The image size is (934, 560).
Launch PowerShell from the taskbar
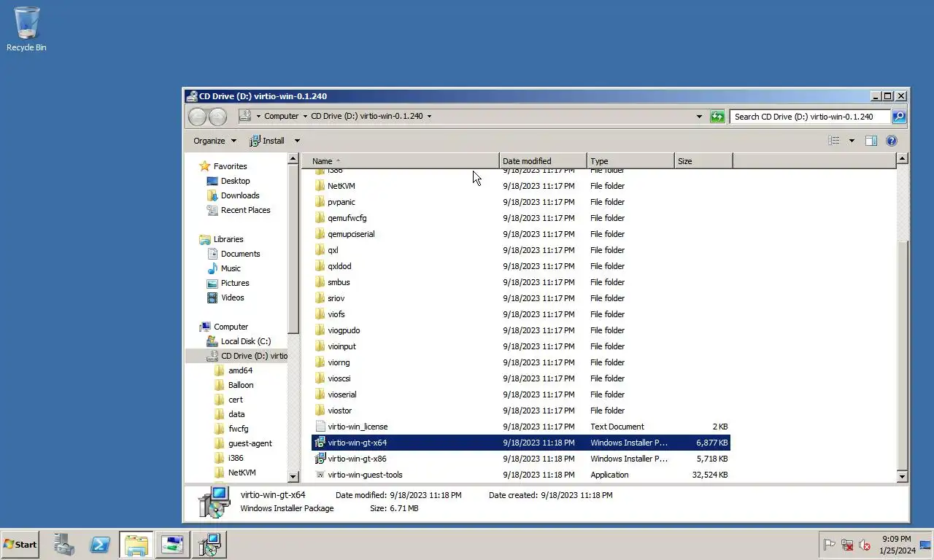(x=100, y=544)
